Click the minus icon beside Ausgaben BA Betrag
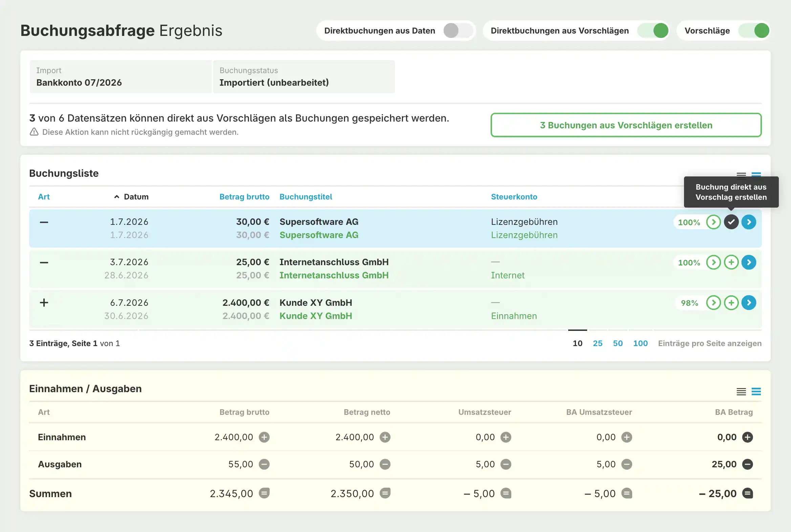 pyautogui.click(x=747, y=464)
